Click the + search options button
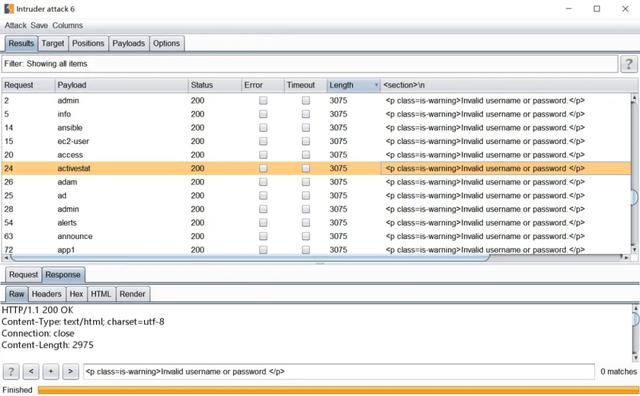The width and height of the screenshot is (640, 396). 51,372
